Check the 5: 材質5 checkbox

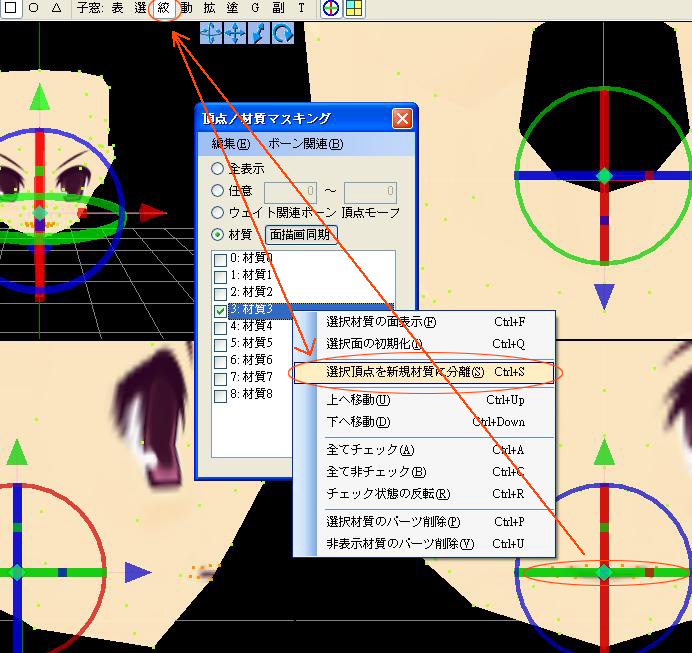click(220, 345)
